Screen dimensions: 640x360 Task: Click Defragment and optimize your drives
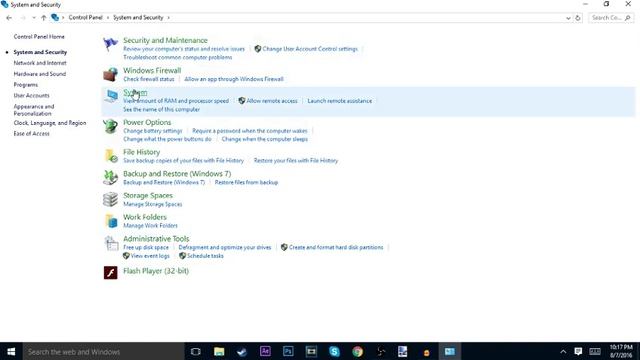click(225, 247)
